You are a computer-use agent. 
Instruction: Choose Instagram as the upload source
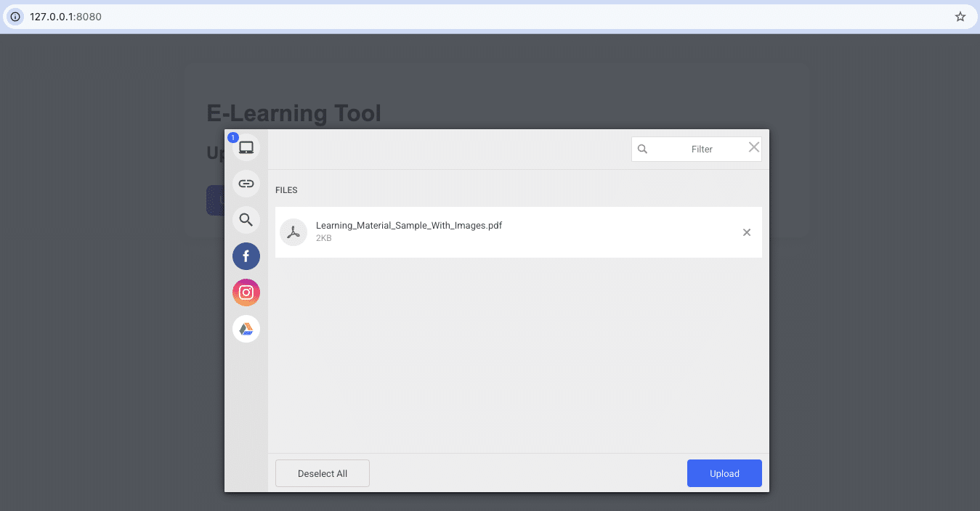click(x=246, y=293)
